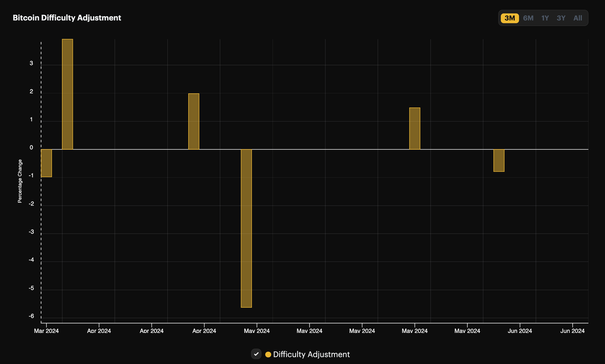The image size is (605, 364).
Task: Click the positive bar above Apr 2024
Action: [194, 120]
